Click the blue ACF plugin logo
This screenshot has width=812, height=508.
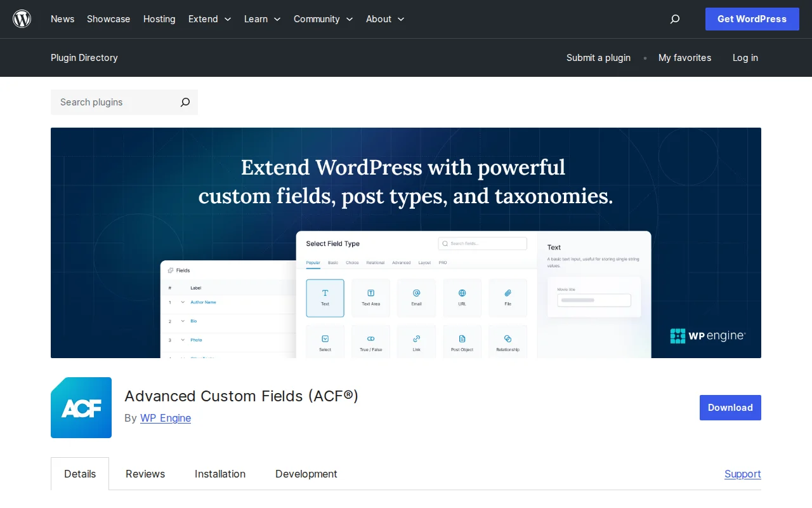click(81, 408)
